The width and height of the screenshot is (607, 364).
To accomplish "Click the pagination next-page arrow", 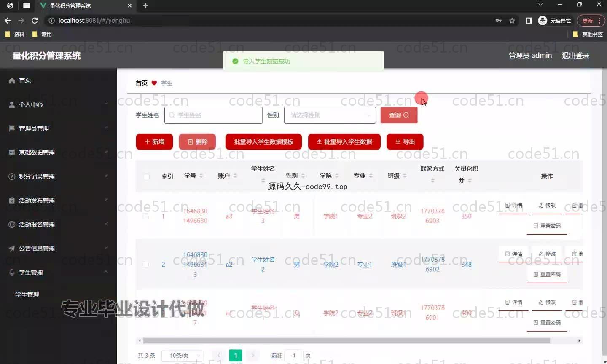I will coord(253,356).
